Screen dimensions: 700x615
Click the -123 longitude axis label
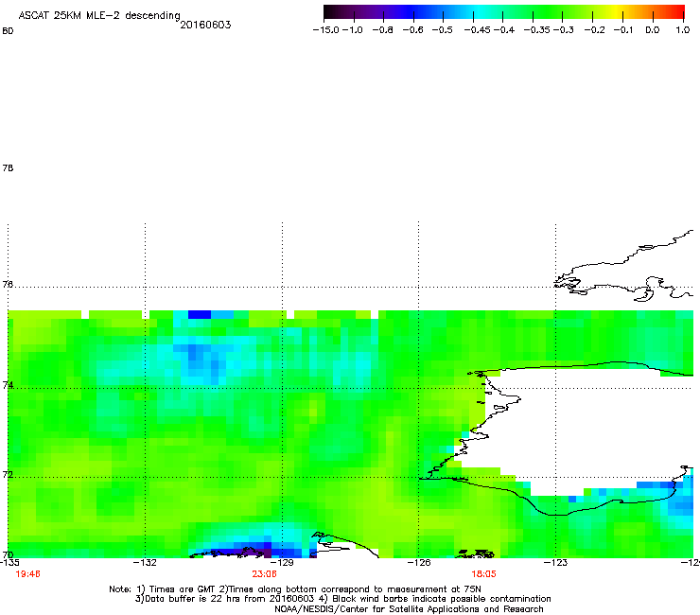tap(555, 563)
